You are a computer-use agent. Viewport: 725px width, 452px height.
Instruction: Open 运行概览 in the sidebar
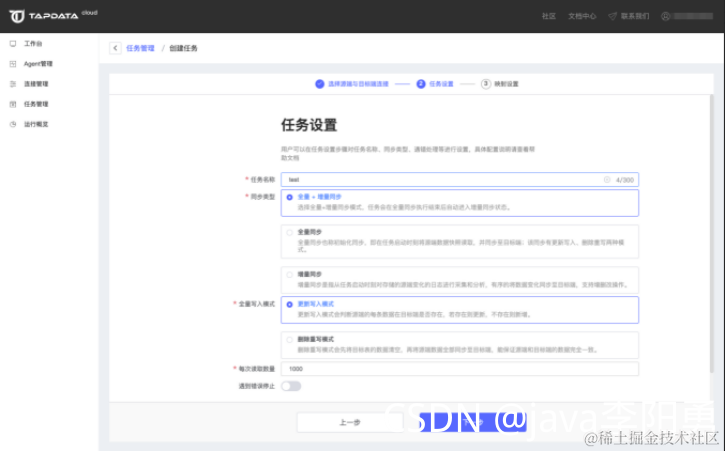(x=36, y=124)
